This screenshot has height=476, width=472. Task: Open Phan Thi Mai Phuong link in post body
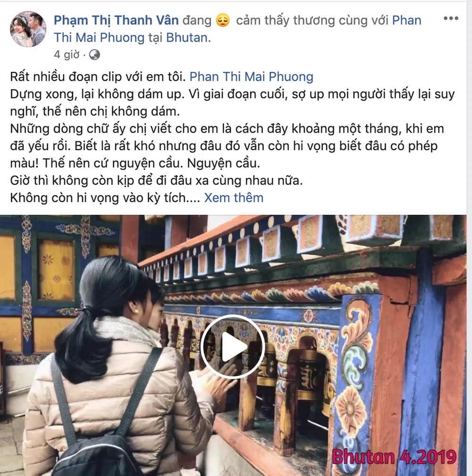(x=251, y=77)
